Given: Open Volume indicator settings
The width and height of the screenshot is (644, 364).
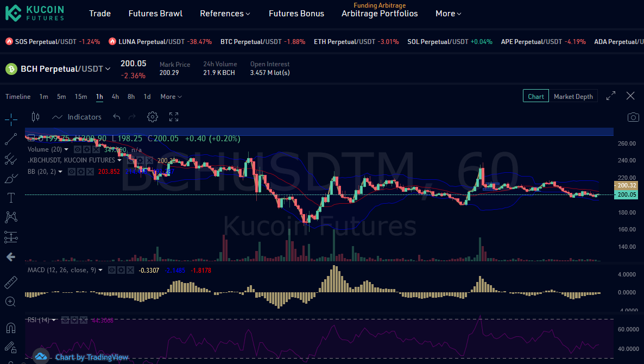Looking at the screenshot, I should tap(87, 149).
